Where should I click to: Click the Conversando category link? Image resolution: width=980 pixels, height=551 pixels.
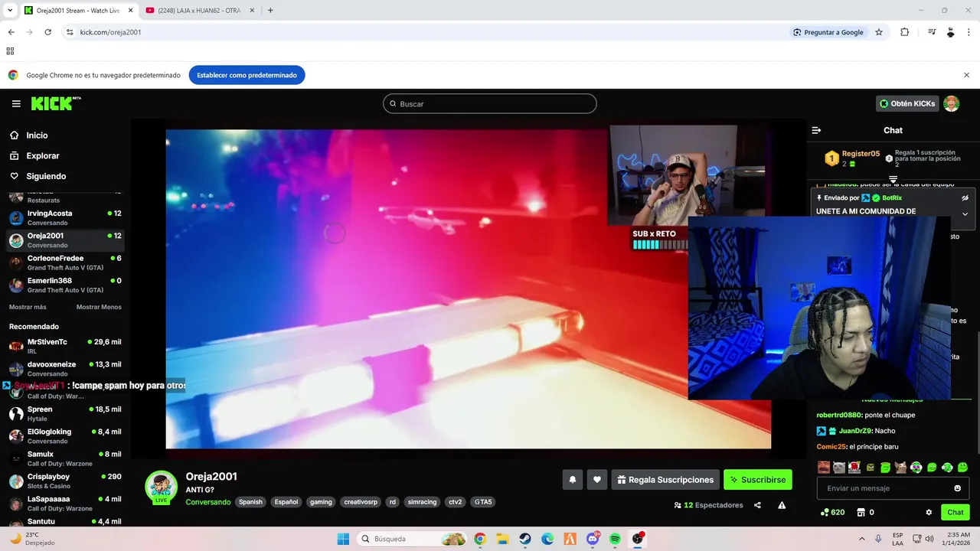pyautogui.click(x=208, y=502)
